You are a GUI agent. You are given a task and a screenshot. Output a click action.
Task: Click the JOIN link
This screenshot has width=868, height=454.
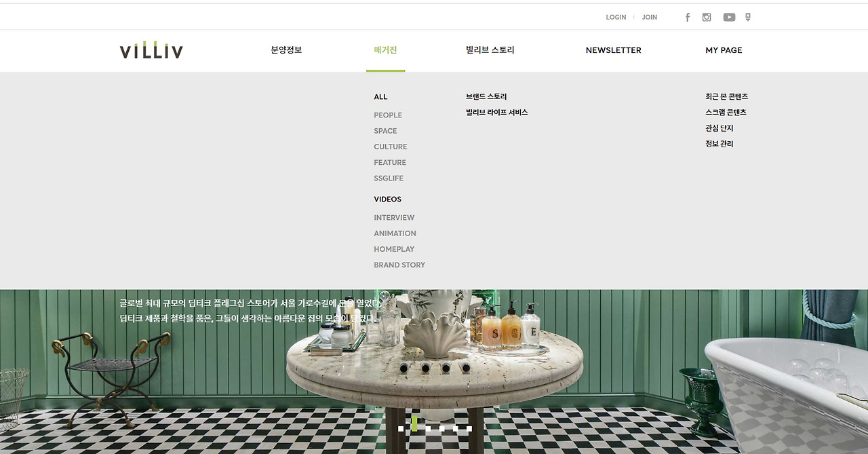pos(650,18)
